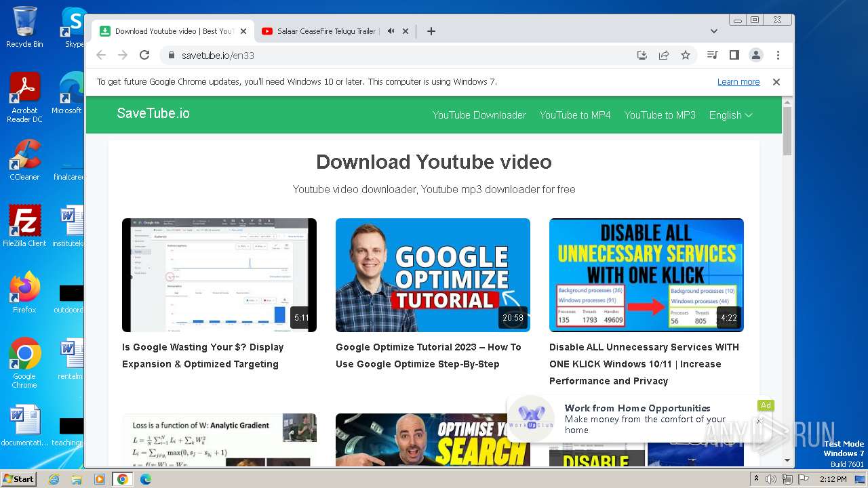Image resolution: width=868 pixels, height=488 pixels.
Task: Open Learn more link in update bar
Action: tap(738, 82)
